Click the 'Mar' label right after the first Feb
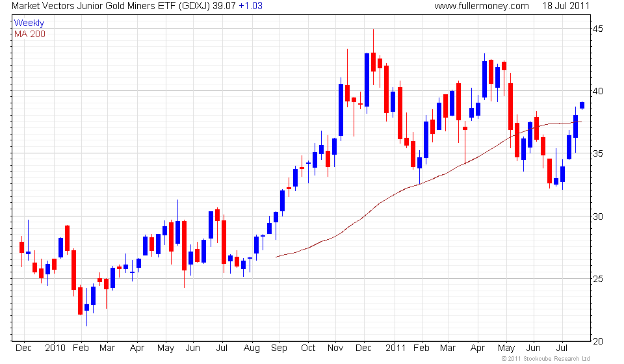 click(x=107, y=348)
